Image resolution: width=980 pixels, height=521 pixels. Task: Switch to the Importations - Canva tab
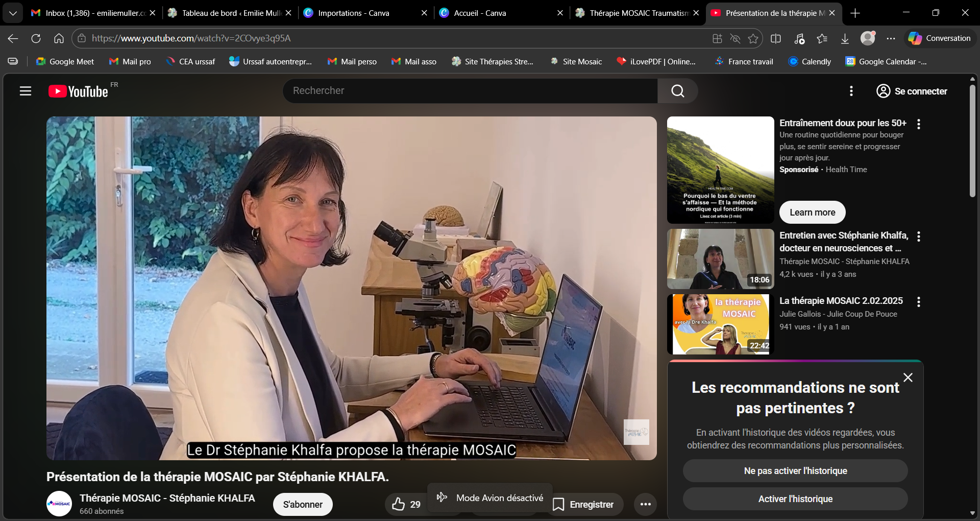(x=353, y=13)
